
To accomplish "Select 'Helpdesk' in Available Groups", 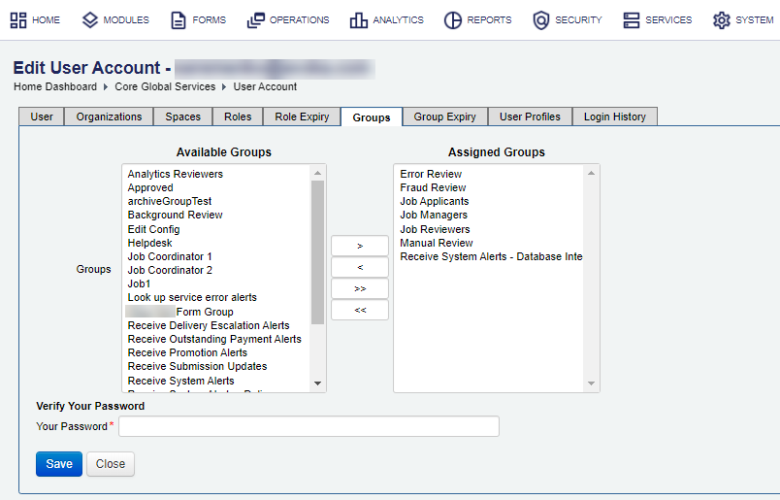I will [x=150, y=243].
